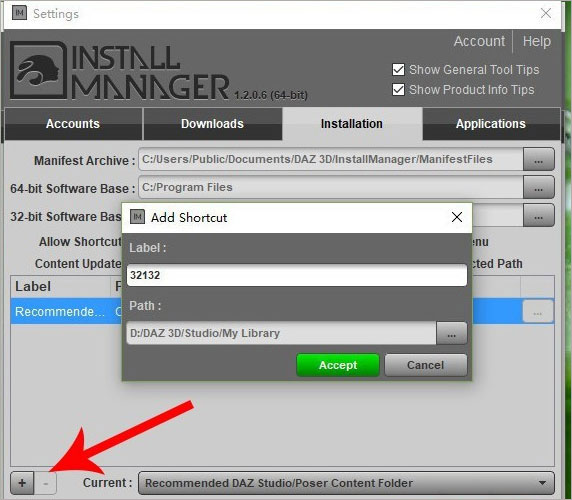Close the Settings window
Image resolution: width=572 pixels, height=500 pixels.
point(546,13)
